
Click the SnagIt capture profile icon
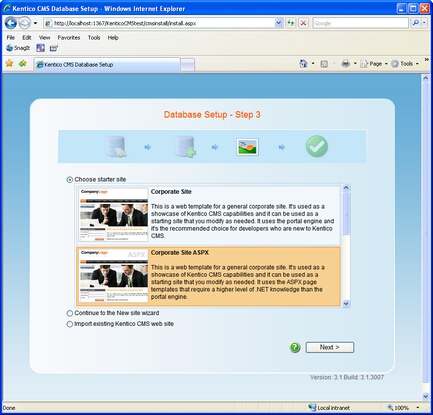click(x=53, y=48)
